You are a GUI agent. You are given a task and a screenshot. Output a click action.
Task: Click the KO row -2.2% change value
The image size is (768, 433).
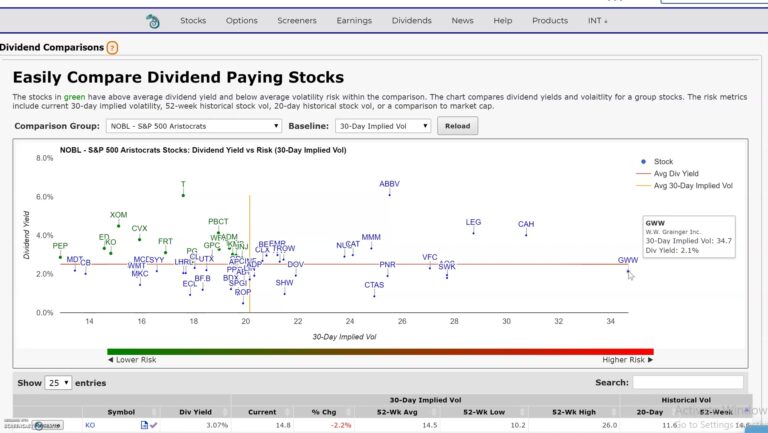pyautogui.click(x=341, y=425)
